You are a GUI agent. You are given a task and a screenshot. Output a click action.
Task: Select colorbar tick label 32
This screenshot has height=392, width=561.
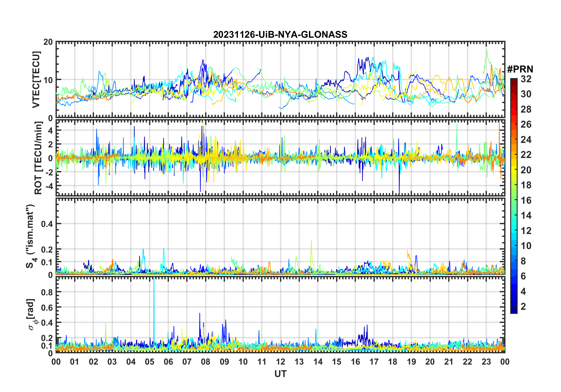click(x=526, y=79)
